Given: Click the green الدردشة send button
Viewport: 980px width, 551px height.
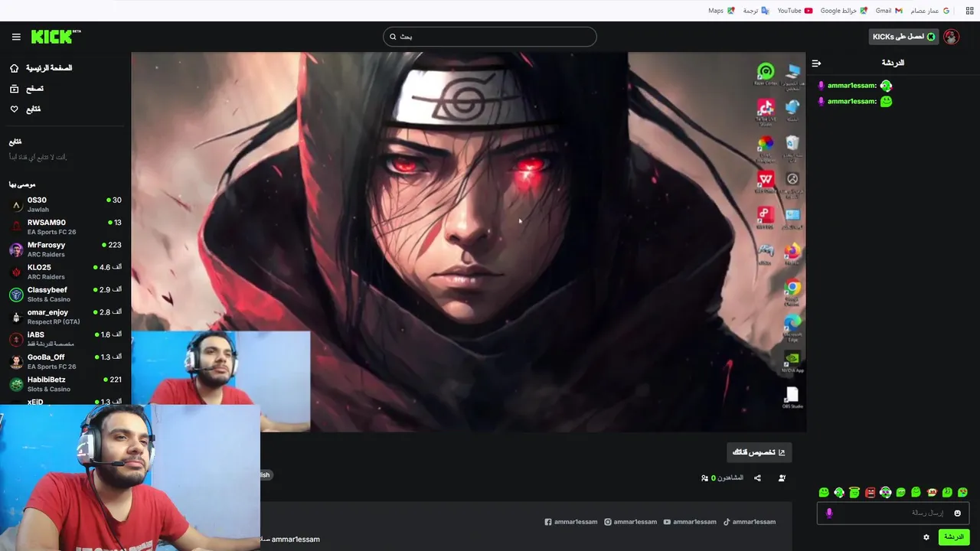Looking at the screenshot, I should click(x=954, y=537).
